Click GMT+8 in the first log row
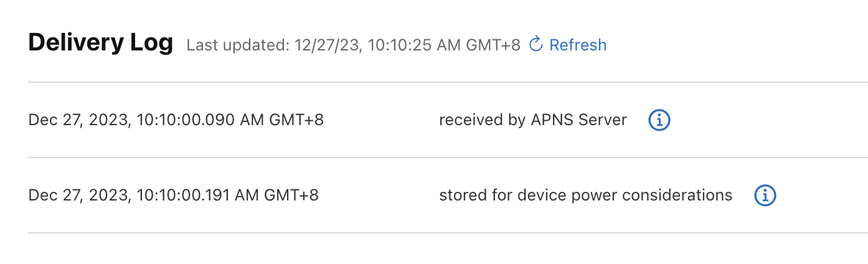 coord(296,120)
